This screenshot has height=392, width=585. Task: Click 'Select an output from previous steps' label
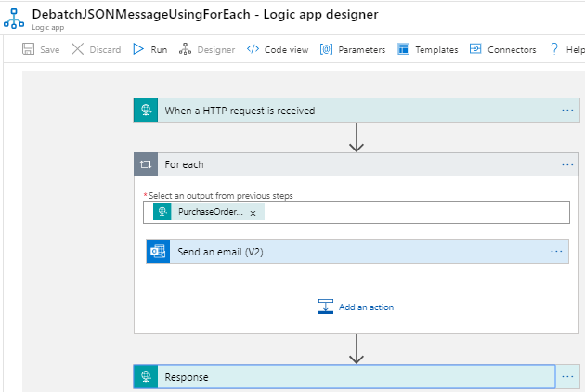pos(220,196)
